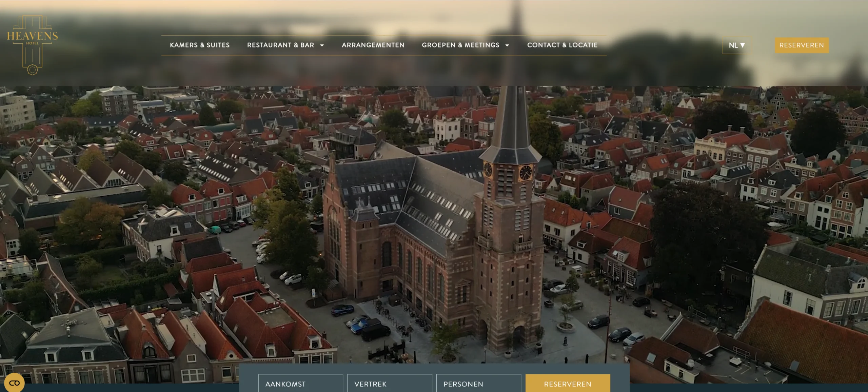Select the Aankomst date field
The width and height of the screenshot is (868, 392).
pos(301,383)
